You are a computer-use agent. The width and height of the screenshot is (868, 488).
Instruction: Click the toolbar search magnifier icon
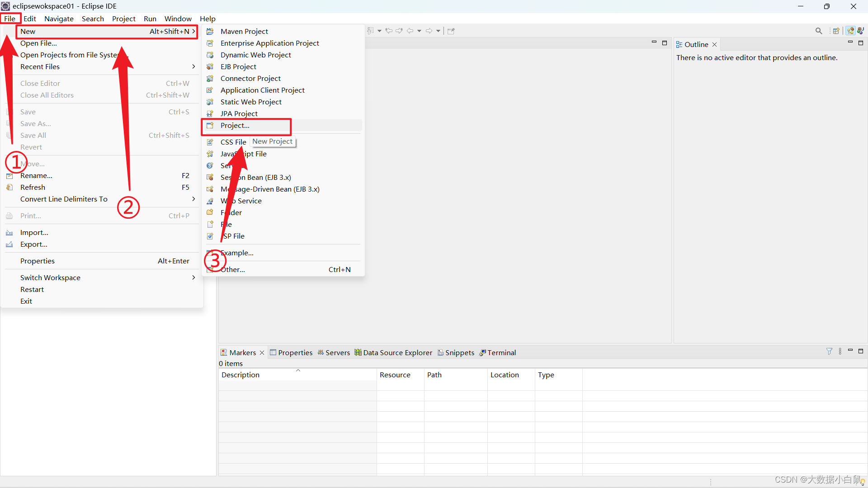point(818,31)
